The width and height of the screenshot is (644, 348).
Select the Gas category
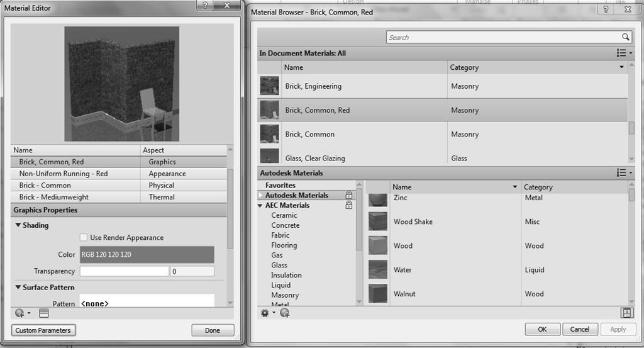(277, 255)
